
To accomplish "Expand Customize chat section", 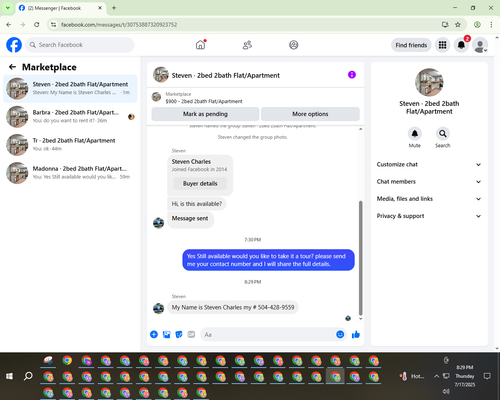I will [429, 164].
